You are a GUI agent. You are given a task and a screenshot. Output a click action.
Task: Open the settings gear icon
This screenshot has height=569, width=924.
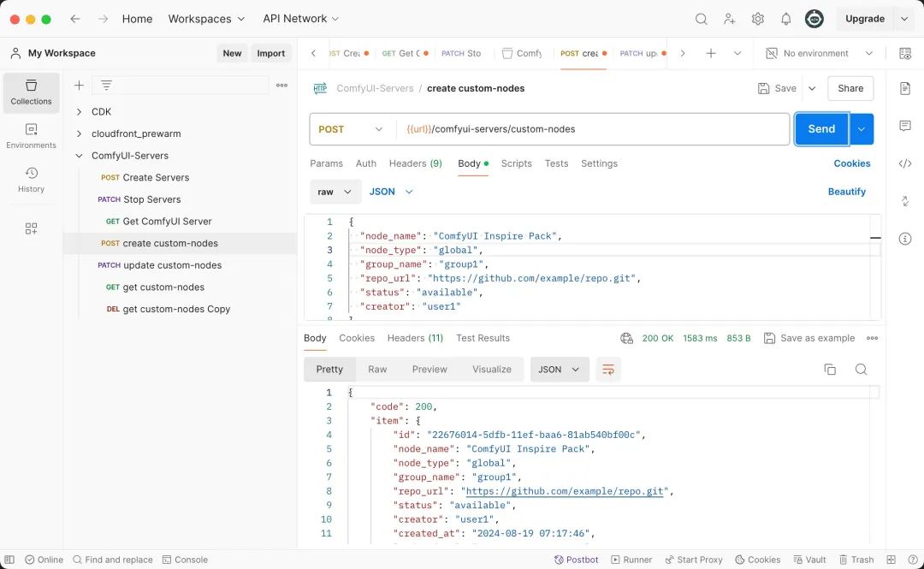click(758, 19)
